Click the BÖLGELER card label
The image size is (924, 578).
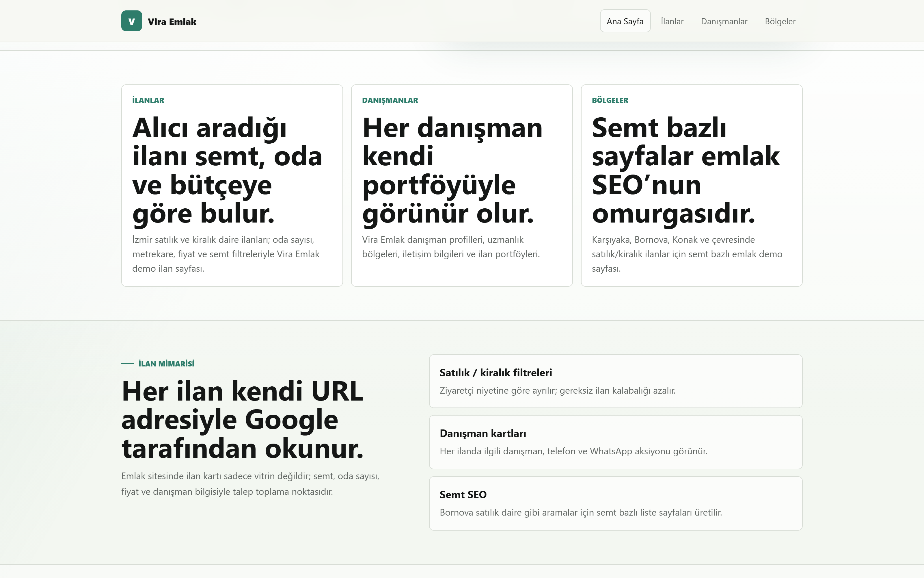pyautogui.click(x=610, y=100)
